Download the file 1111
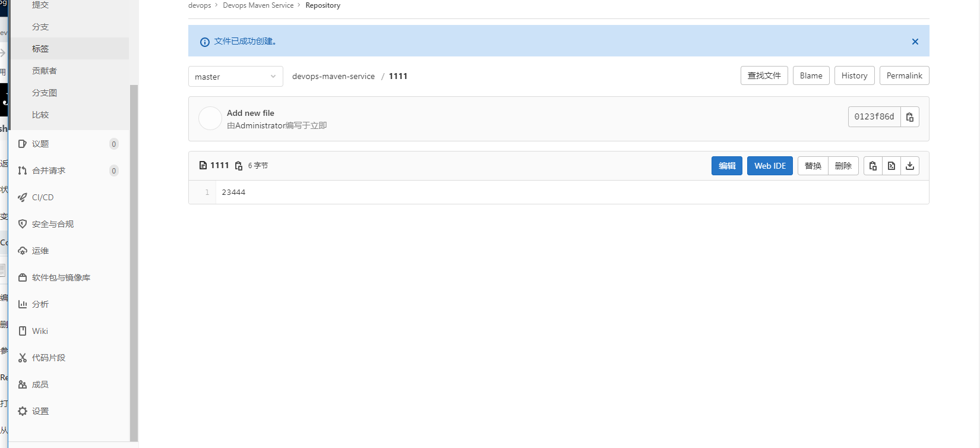The width and height of the screenshot is (980, 448). pyautogui.click(x=910, y=166)
